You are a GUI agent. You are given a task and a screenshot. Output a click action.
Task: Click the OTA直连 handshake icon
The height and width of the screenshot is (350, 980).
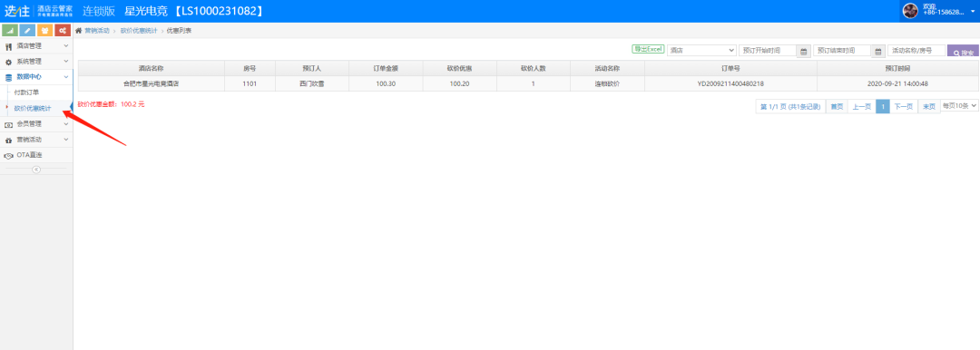(8, 156)
